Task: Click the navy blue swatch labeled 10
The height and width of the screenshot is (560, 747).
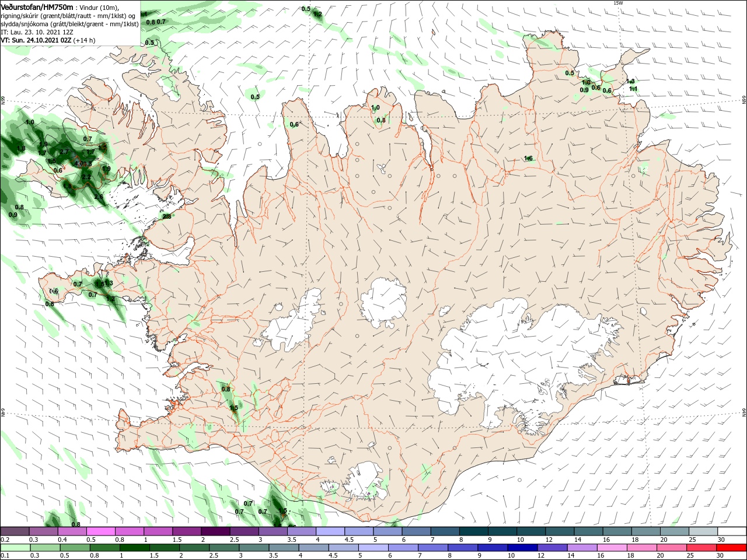Action: (521, 548)
